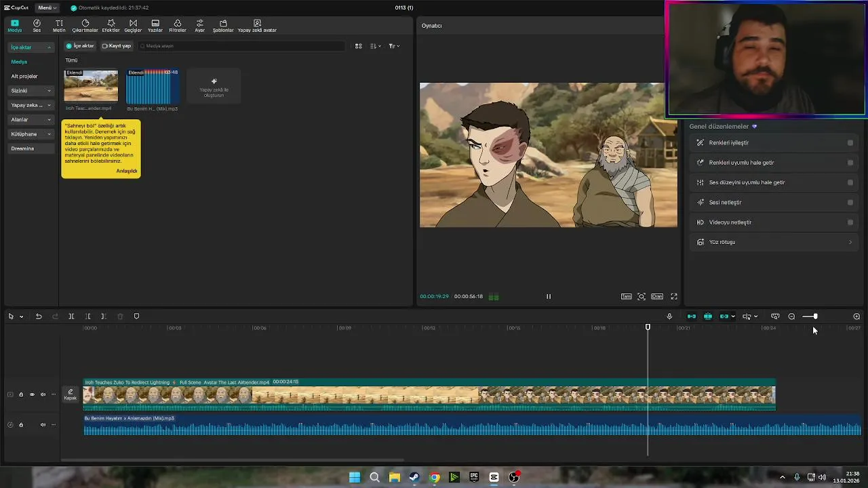Select the pointer selection tool
Screen dimensions: 868x488
11,317
